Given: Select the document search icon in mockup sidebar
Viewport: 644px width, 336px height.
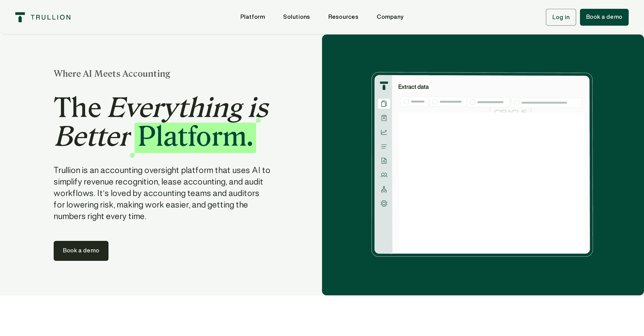Looking at the screenshot, I should pos(384,161).
